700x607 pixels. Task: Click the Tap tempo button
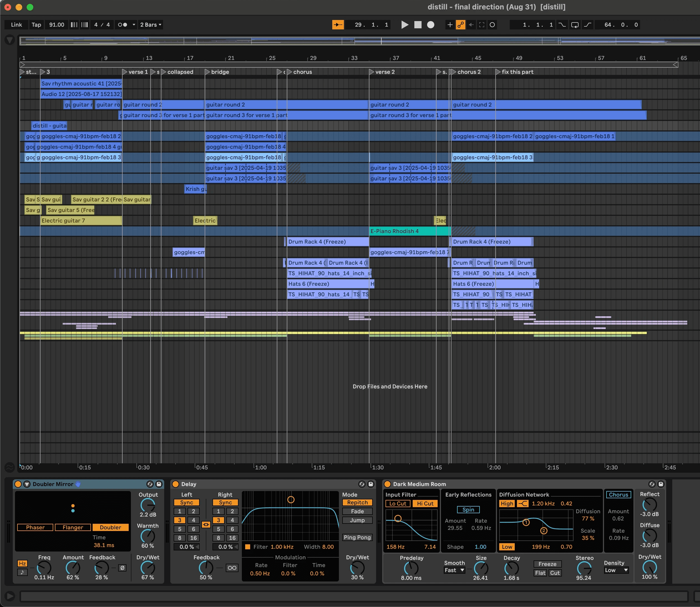click(36, 25)
